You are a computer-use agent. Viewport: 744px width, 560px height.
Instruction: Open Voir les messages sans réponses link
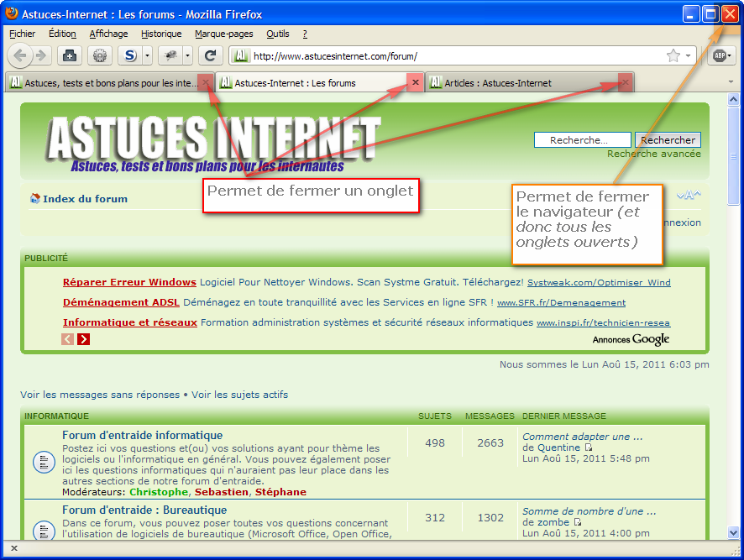pyautogui.click(x=100, y=395)
